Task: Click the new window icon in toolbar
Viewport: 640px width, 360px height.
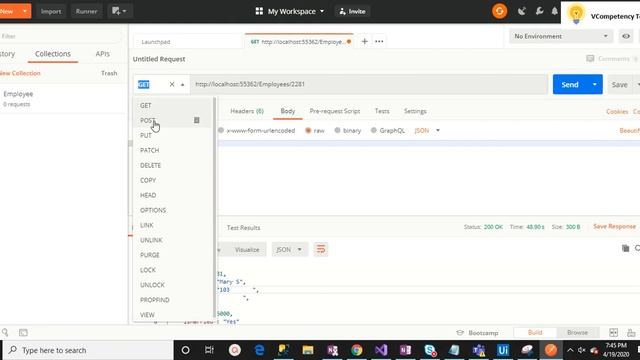Action: [119, 11]
